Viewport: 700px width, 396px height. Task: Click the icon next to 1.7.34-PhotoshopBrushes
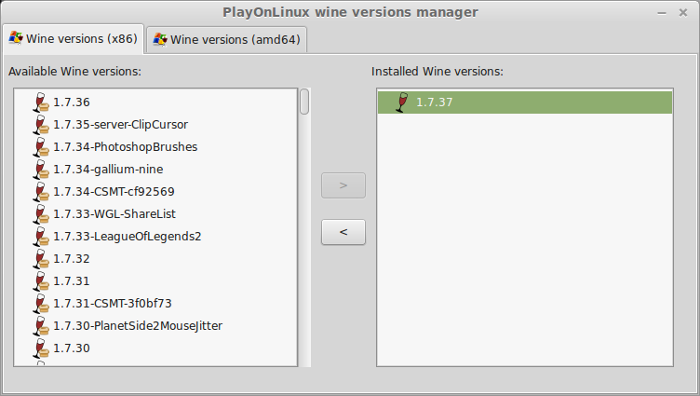click(x=41, y=147)
